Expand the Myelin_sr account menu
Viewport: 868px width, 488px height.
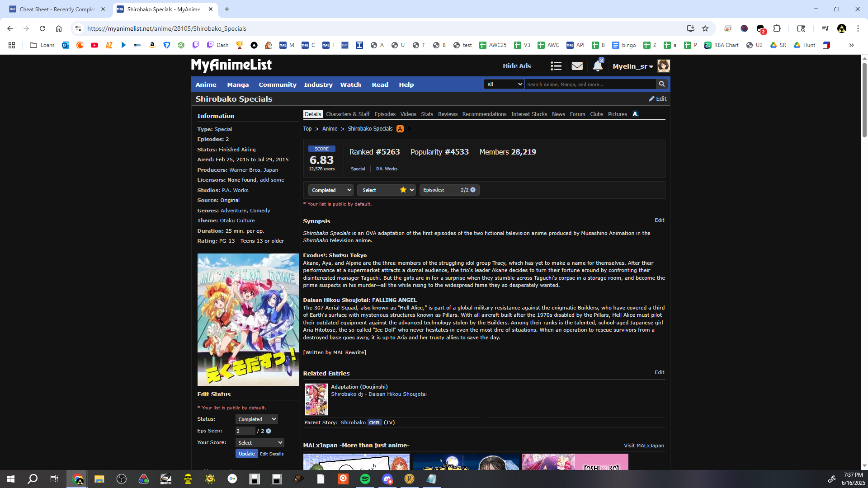632,66
